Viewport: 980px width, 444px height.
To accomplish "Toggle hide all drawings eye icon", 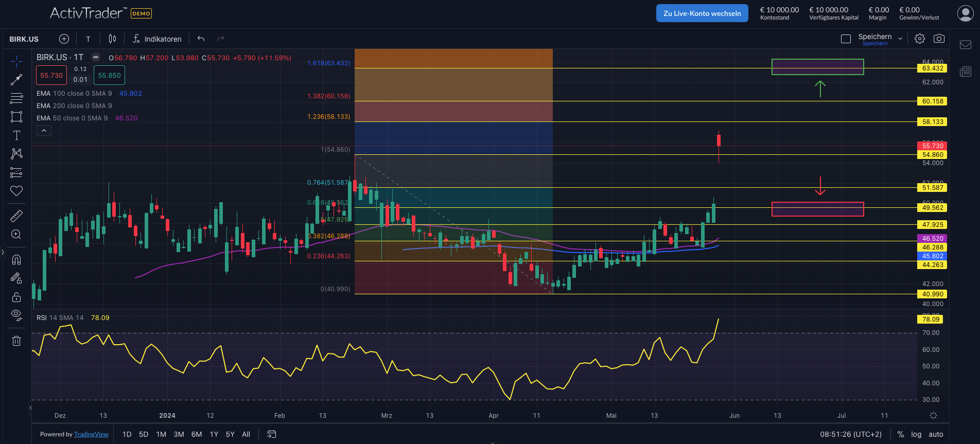I will click(16, 315).
